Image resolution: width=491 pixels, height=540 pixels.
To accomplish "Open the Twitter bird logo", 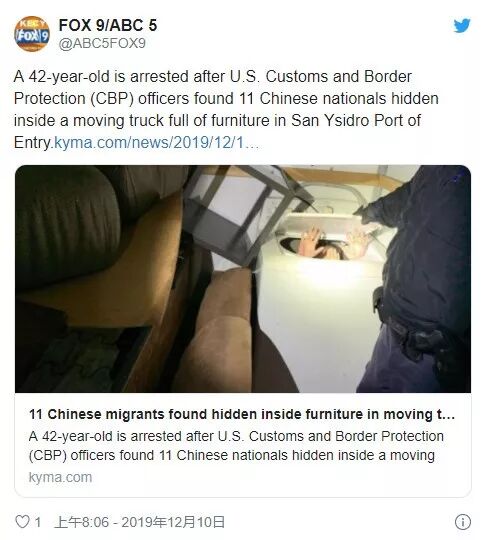I will tap(462, 25).
